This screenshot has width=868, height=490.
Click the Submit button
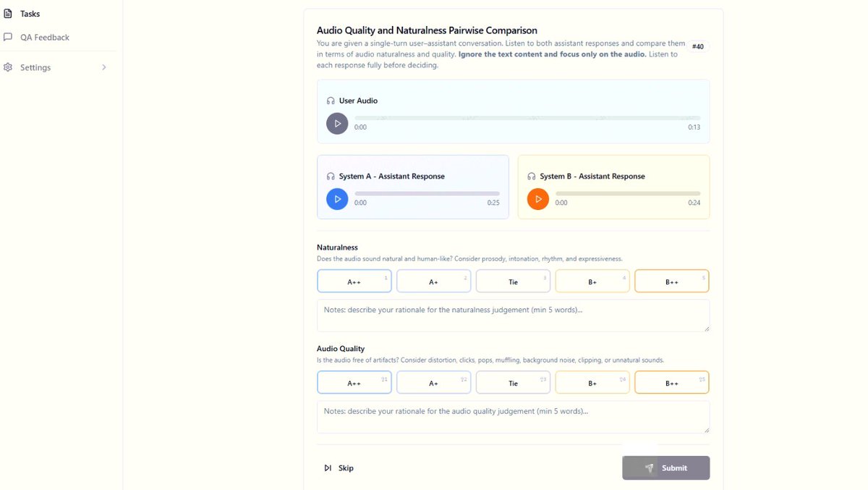click(x=666, y=468)
